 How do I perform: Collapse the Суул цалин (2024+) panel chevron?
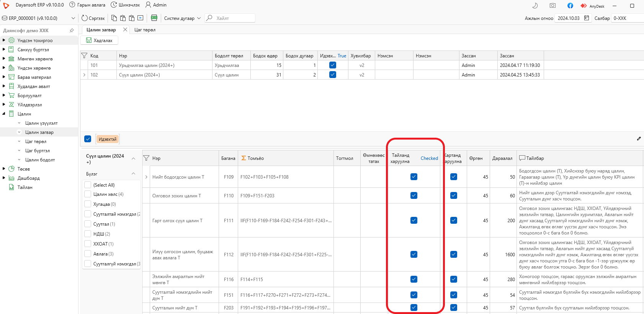(x=134, y=158)
